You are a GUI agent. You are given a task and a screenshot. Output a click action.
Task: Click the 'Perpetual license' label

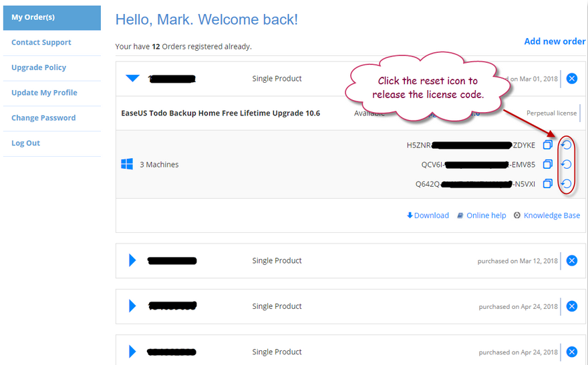[551, 113]
